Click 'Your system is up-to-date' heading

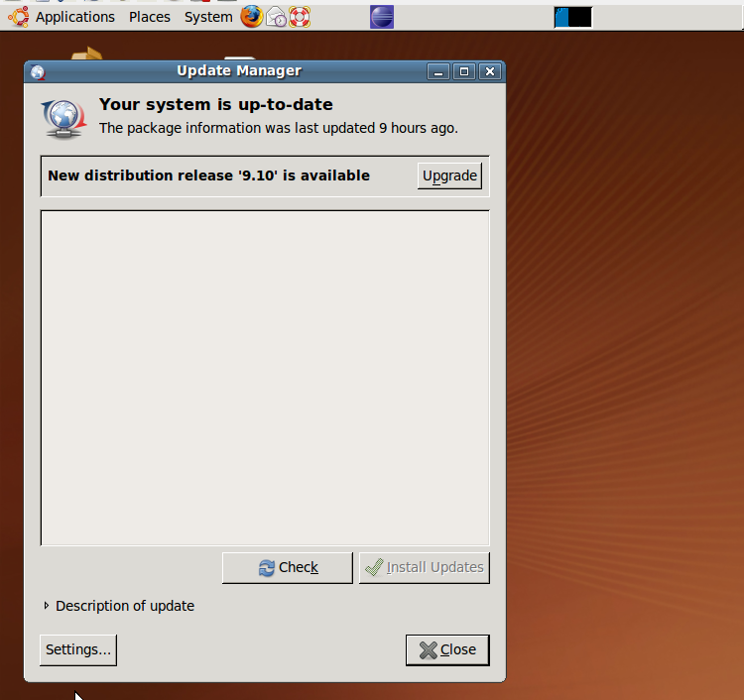pos(216,104)
